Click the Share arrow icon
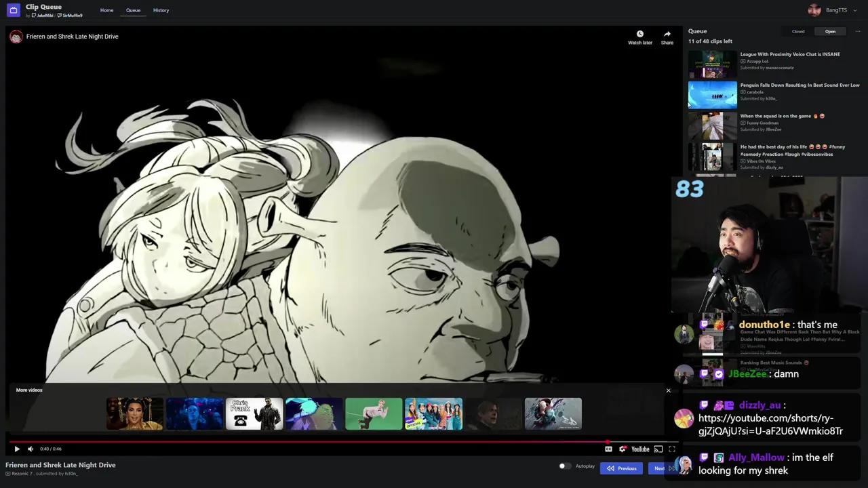868x488 pixels. [x=667, y=34]
